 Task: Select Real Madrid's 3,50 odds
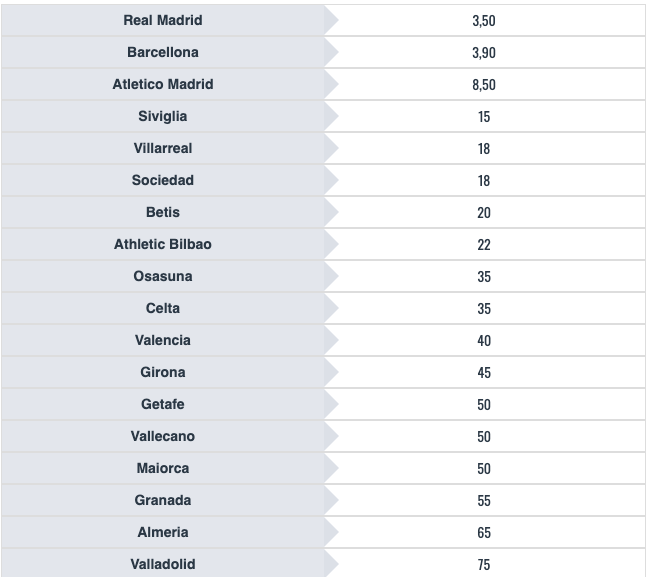484,20
